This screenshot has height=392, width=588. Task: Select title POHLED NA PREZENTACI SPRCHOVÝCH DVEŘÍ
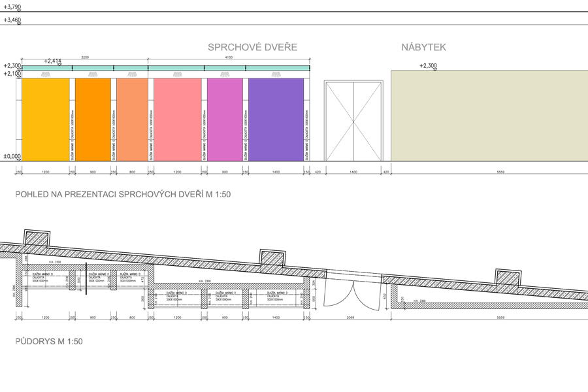click(x=123, y=194)
